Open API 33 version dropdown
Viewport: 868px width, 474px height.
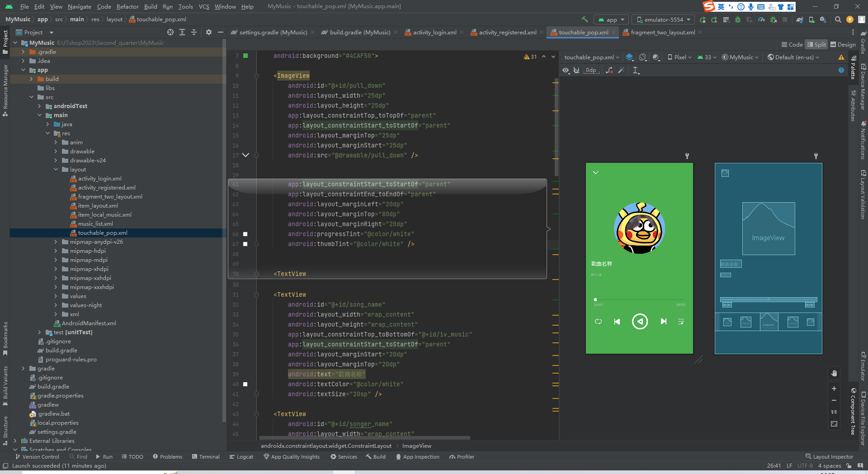tap(707, 57)
